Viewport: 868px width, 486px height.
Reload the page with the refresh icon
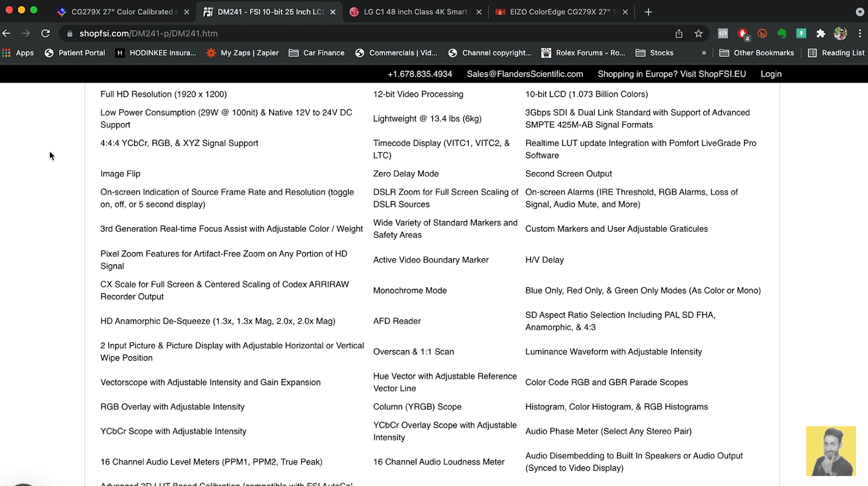tap(46, 34)
